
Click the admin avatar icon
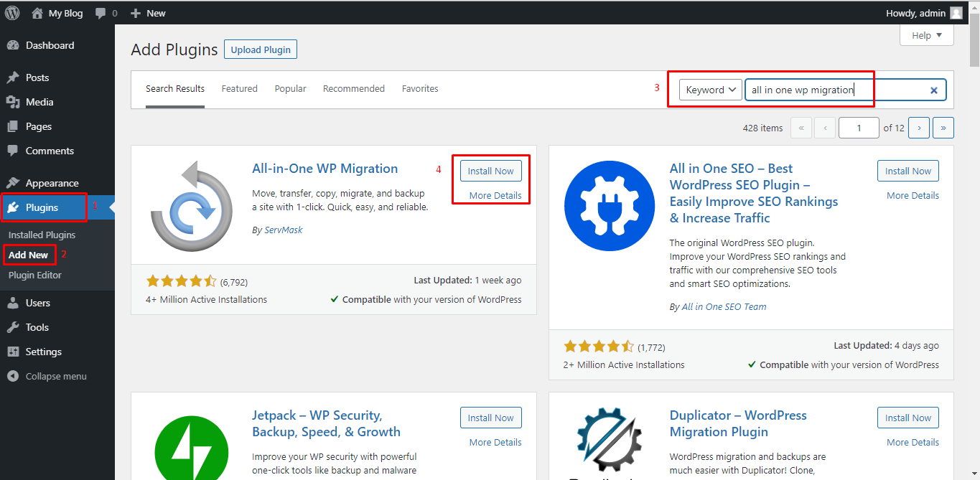point(956,13)
